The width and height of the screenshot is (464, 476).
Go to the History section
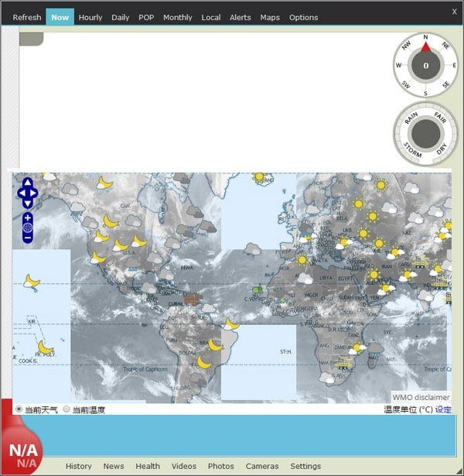click(x=78, y=466)
